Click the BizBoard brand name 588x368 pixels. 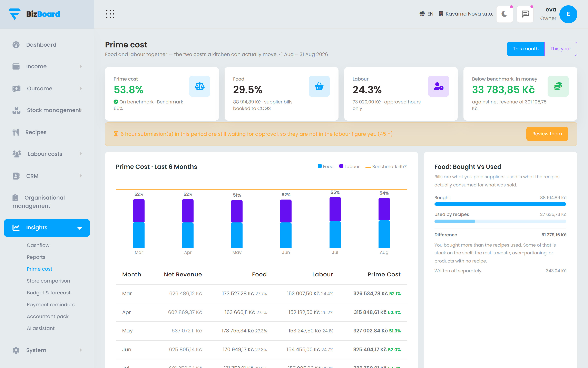coord(43,14)
